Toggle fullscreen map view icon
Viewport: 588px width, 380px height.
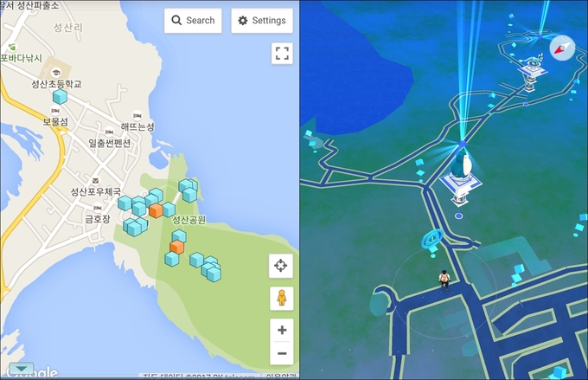(282, 54)
